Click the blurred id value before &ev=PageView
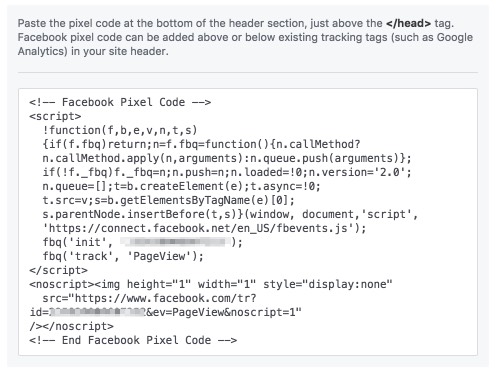The width and height of the screenshot is (496, 379). [97, 312]
